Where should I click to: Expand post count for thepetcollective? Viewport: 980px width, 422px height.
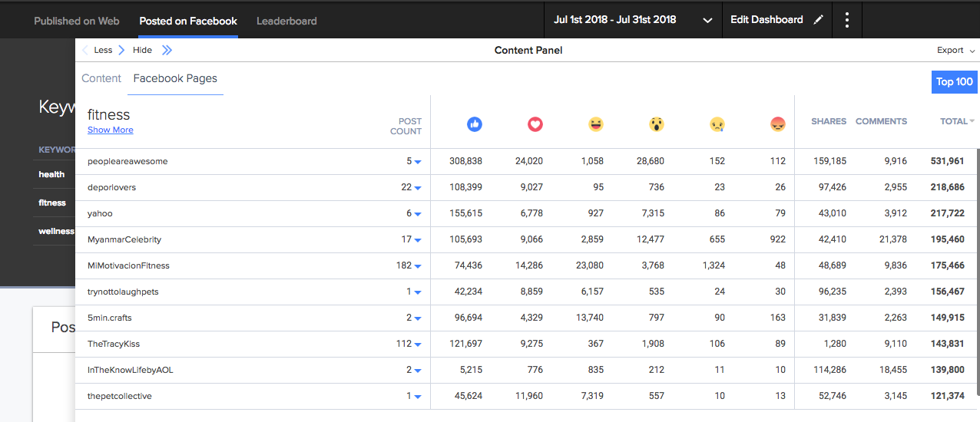(418, 397)
